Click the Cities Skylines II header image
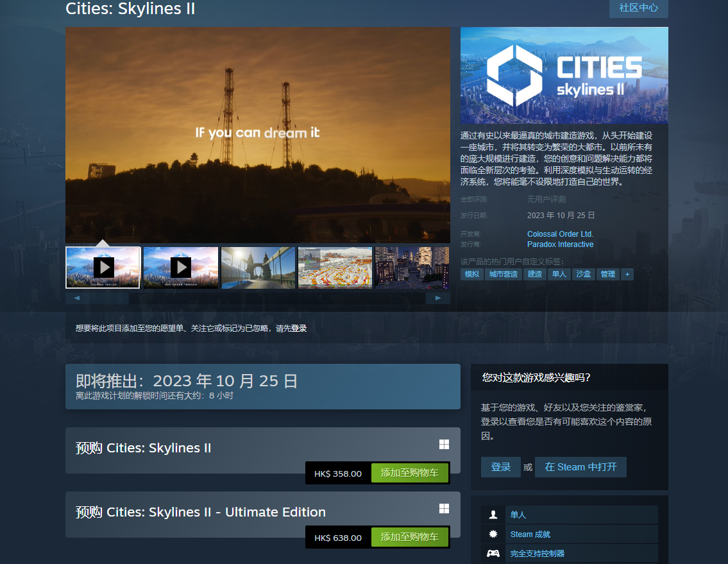The height and width of the screenshot is (564, 728). (x=564, y=75)
